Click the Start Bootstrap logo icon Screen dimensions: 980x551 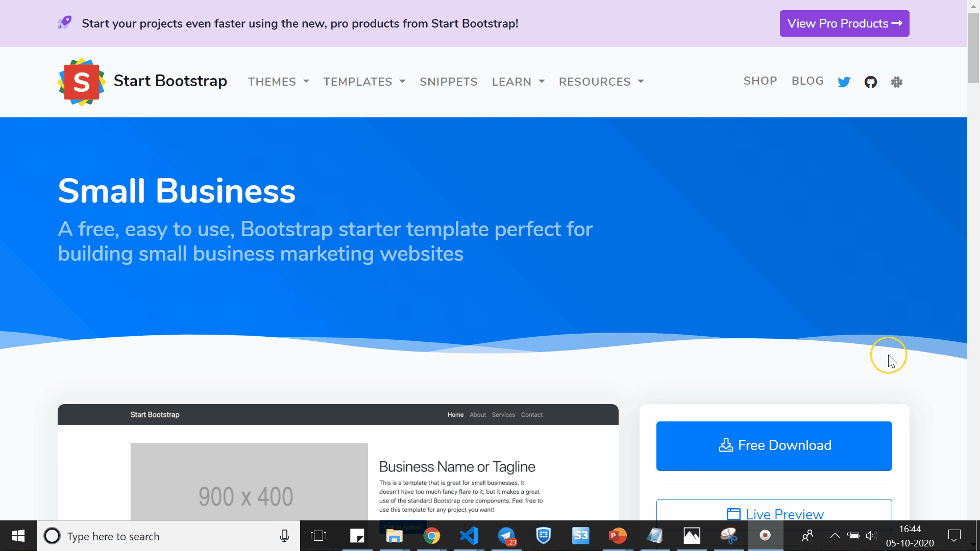(82, 82)
